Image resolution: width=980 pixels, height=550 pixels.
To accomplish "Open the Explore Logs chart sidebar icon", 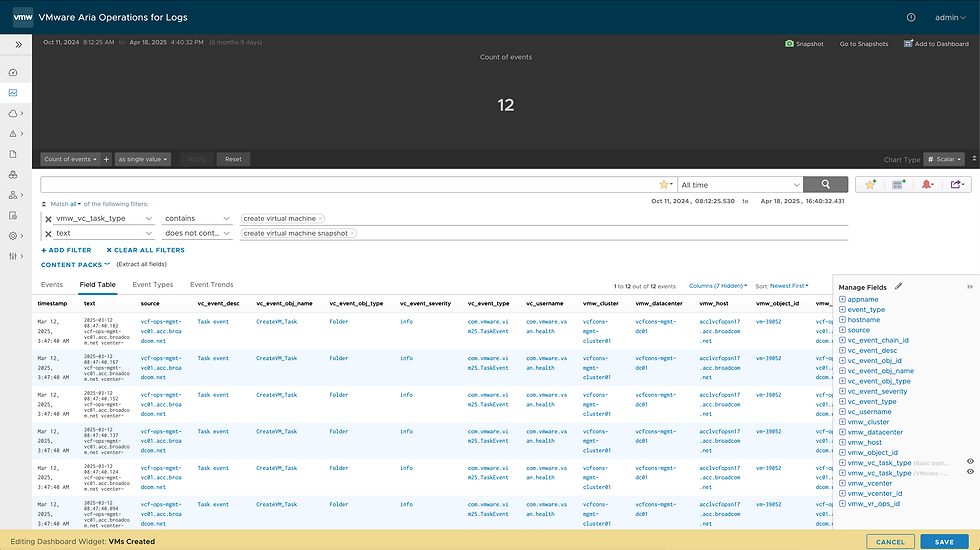I will tap(13, 92).
